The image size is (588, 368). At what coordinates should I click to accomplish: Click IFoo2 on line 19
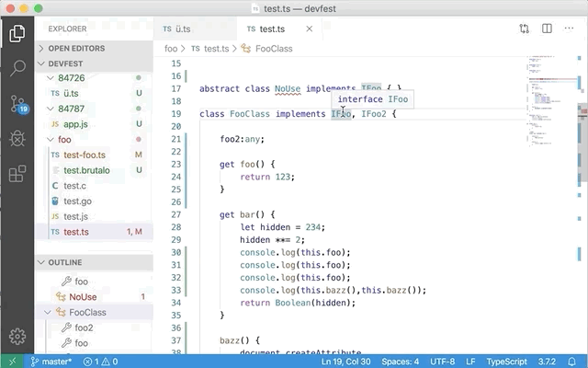click(374, 114)
